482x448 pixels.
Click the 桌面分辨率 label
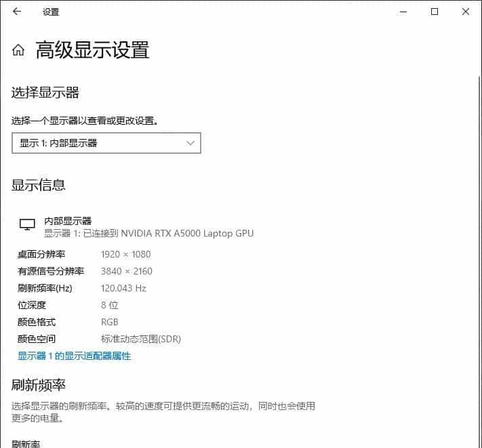(x=41, y=254)
